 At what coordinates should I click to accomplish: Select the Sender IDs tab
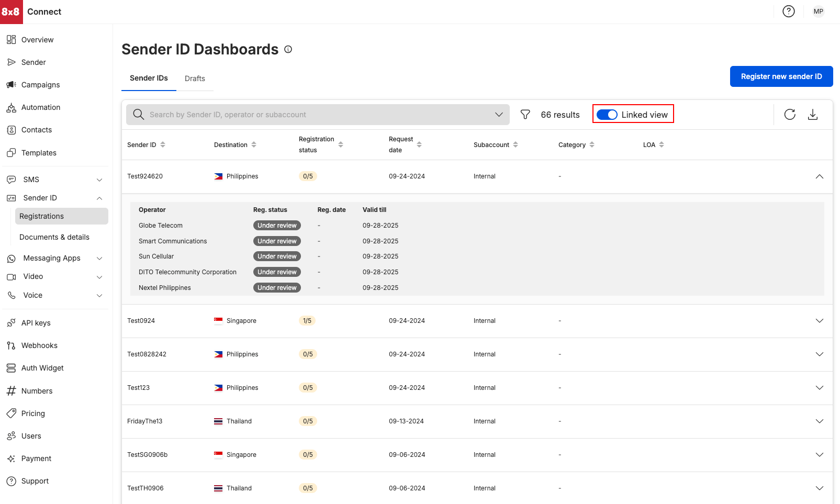pyautogui.click(x=149, y=77)
